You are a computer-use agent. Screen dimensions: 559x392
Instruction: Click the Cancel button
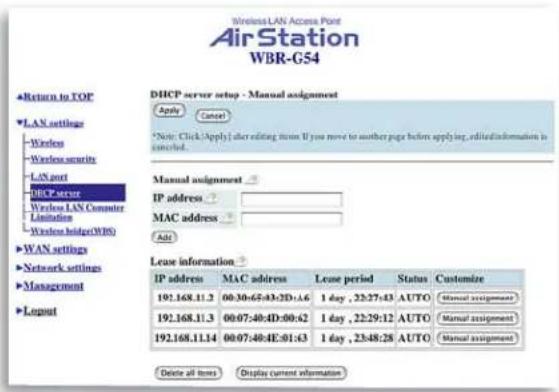[213, 116]
